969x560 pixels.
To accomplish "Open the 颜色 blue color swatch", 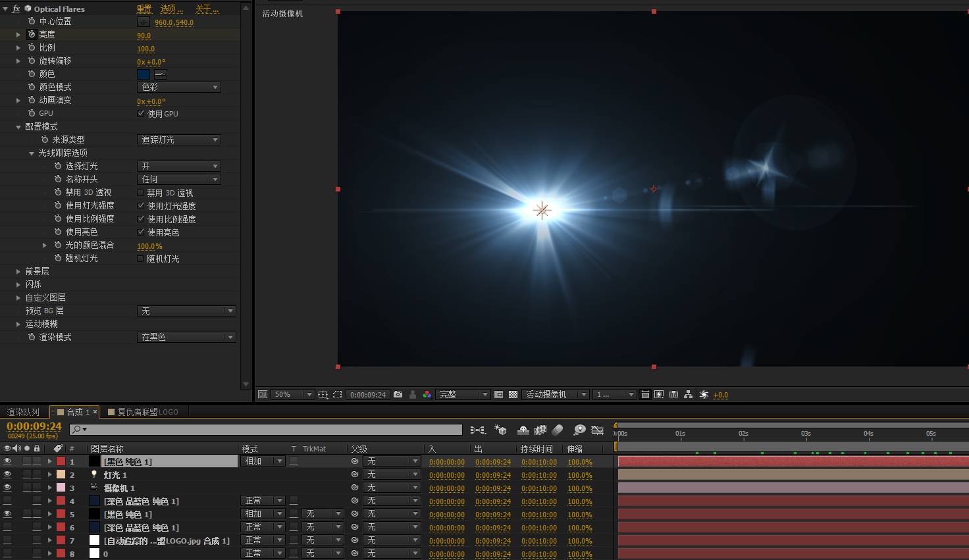I will pyautogui.click(x=144, y=74).
